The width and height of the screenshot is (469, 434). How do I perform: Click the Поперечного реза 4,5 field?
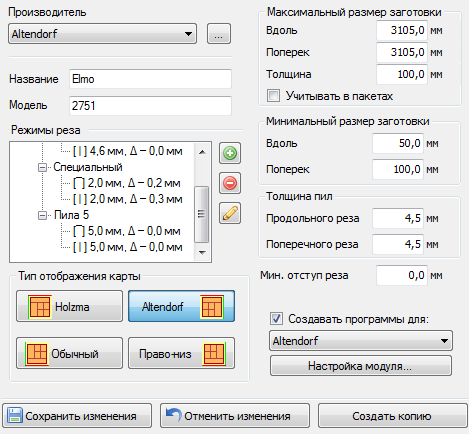tap(398, 244)
